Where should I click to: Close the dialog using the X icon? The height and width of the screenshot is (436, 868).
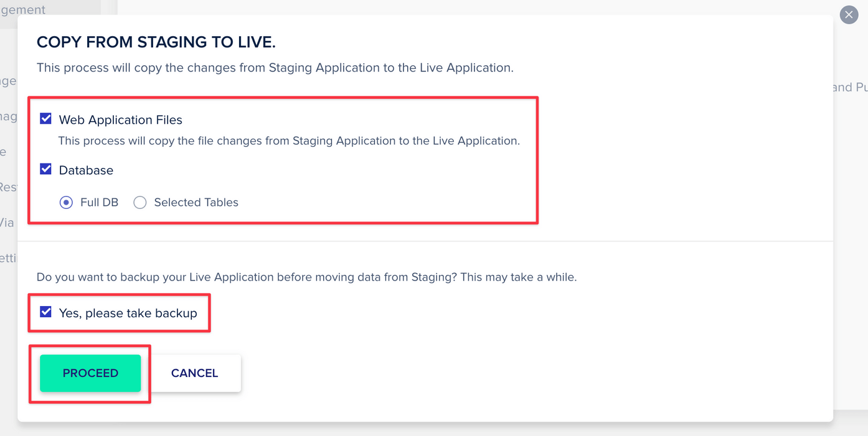click(849, 14)
